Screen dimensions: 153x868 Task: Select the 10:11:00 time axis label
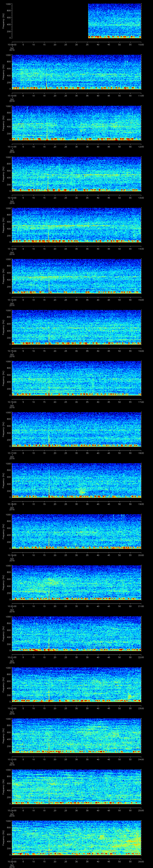coord(12,147)
